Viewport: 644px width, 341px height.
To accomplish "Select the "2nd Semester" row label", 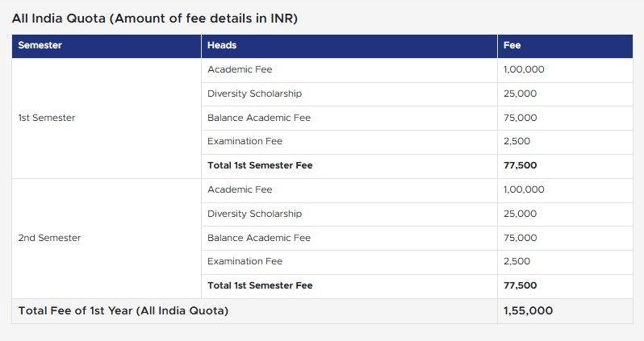I will click(x=49, y=238).
